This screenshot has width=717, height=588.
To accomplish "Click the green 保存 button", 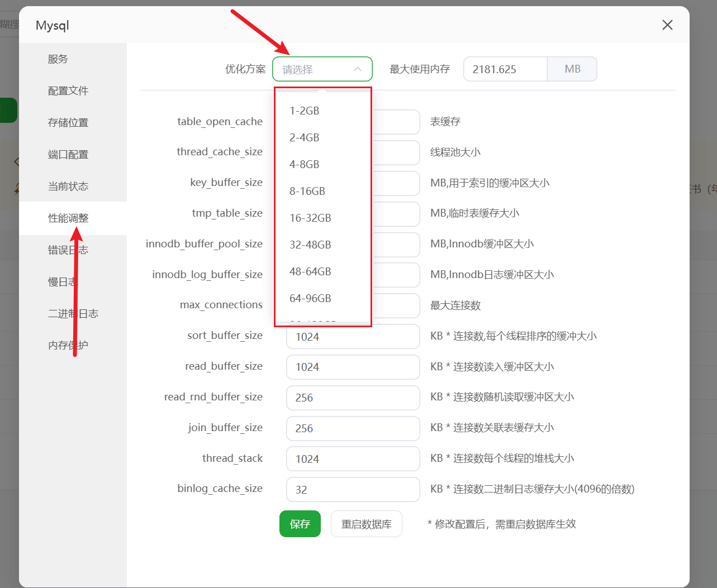I will [300, 524].
